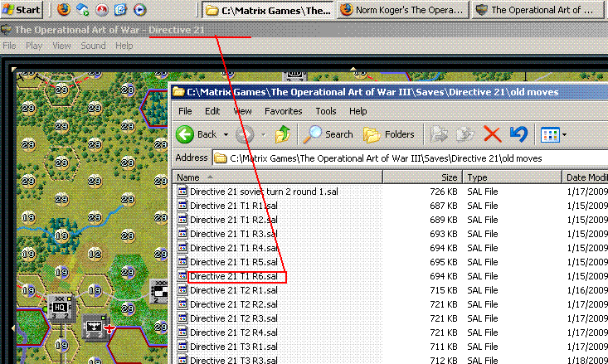Open the game's Play menu

(x=34, y=46)
